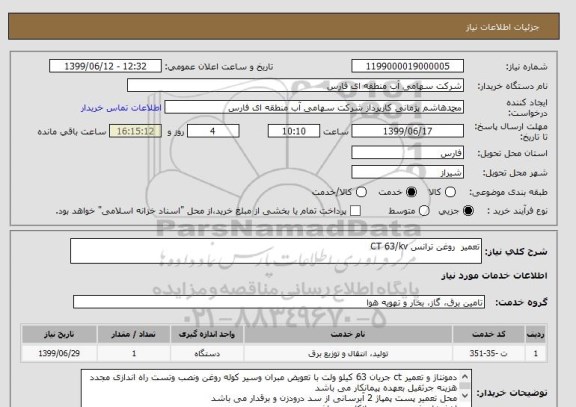The height and width of the screenshot is (407, 576).
Task: Click the scroll up arrow of buyer notes
Action: tap(465, 377)
